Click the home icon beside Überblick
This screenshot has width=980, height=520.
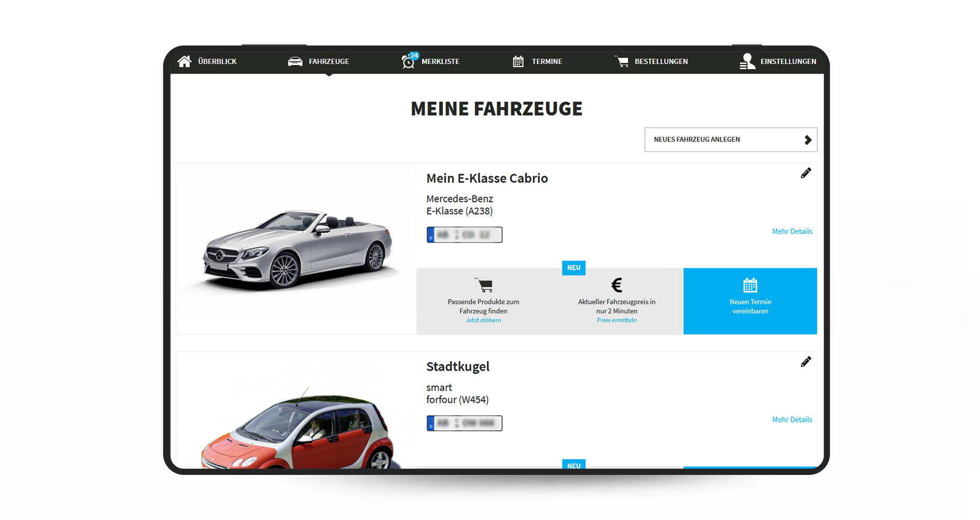[184, 61]
